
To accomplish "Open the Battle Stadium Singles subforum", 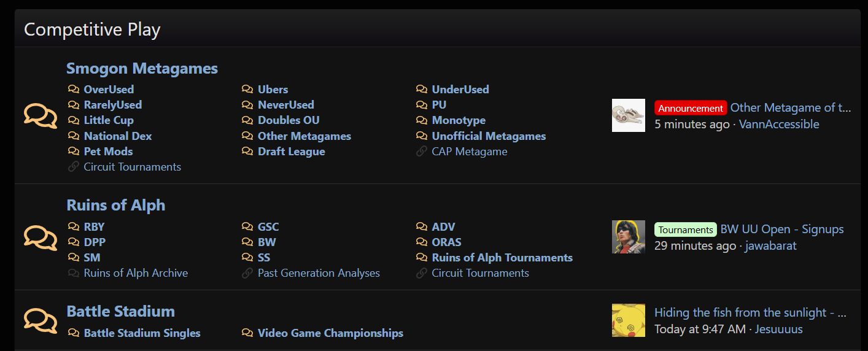I will pyautogui.click(x=142, y=333).
